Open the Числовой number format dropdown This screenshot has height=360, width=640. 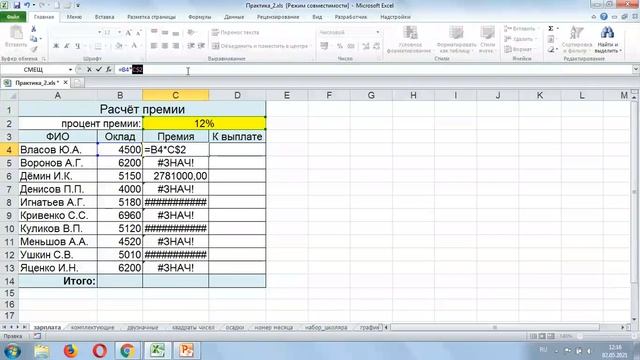pyautogui.click(x=378, y=32)
